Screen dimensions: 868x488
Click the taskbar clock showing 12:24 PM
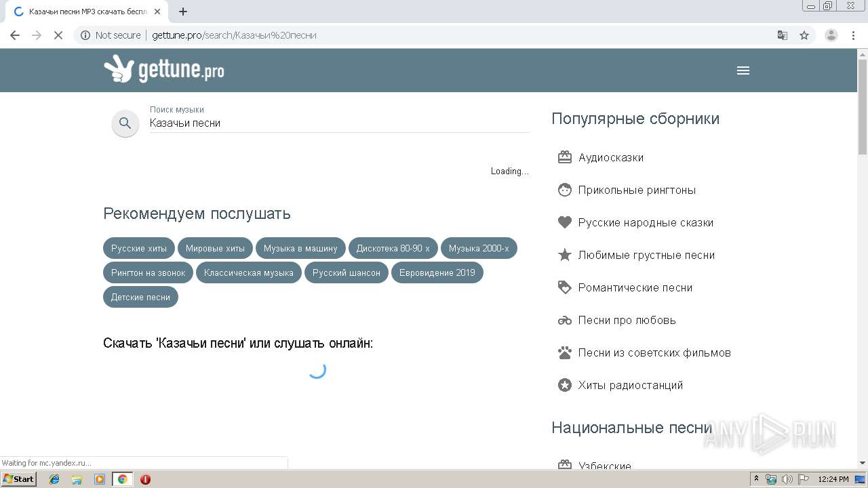[833, 479]
